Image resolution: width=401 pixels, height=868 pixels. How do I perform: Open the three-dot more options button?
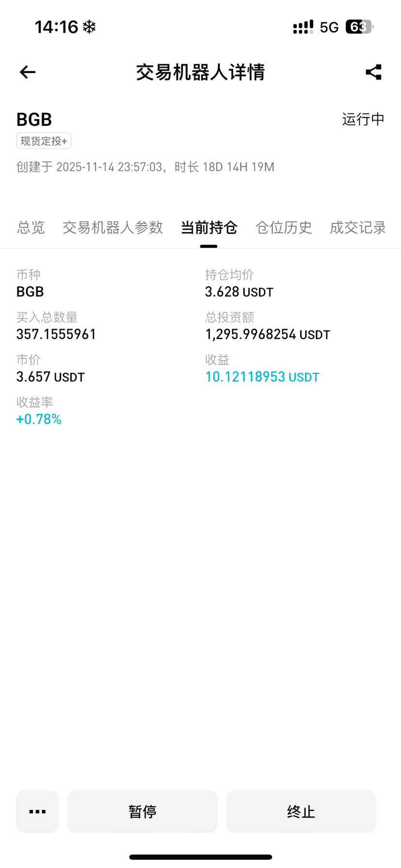[37, 811]
